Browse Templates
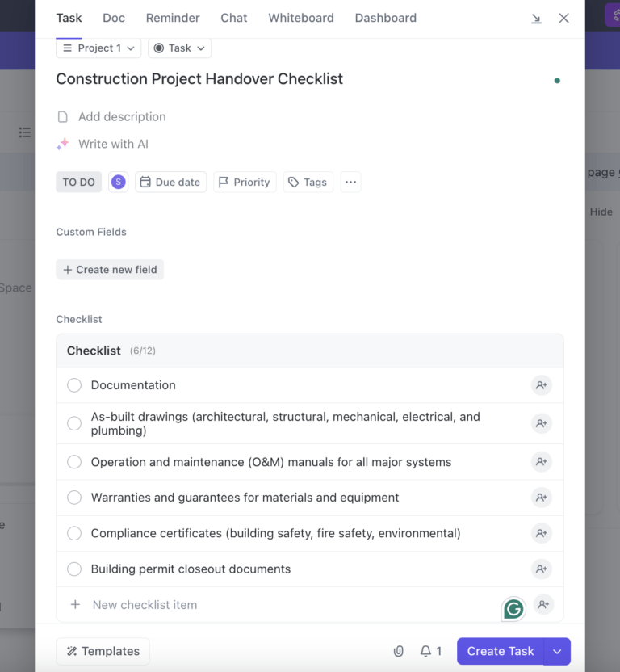620x672 pixels. coord(103,651)
